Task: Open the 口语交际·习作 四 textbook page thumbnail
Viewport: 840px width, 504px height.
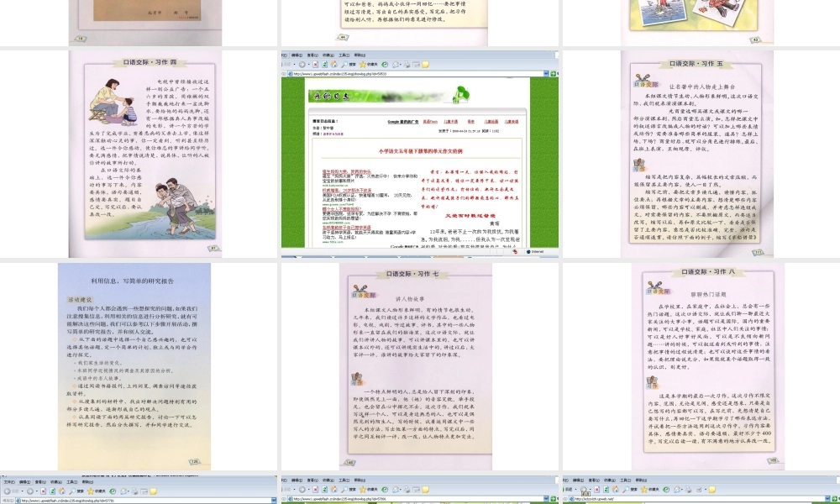Action: click(x=145, y=154)
